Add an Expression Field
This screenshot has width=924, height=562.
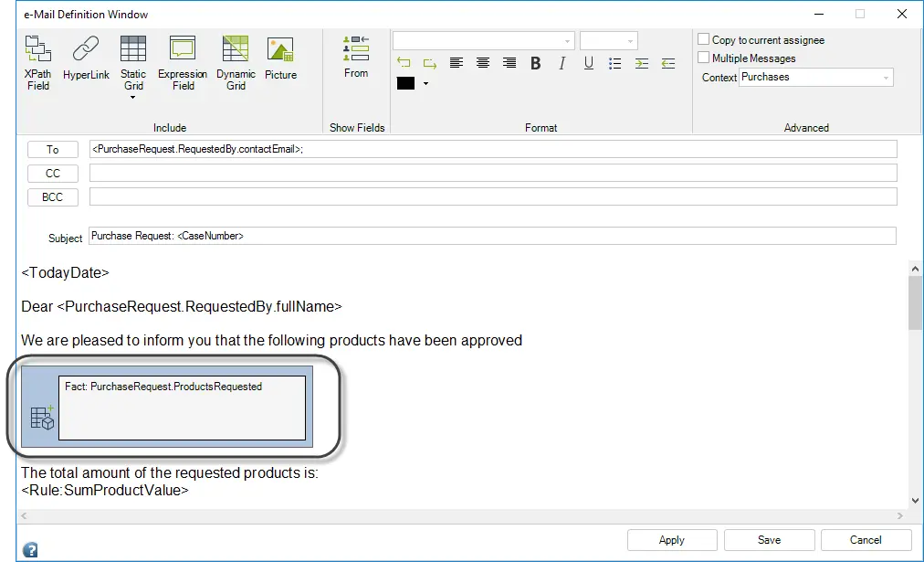tap(183, 62)
